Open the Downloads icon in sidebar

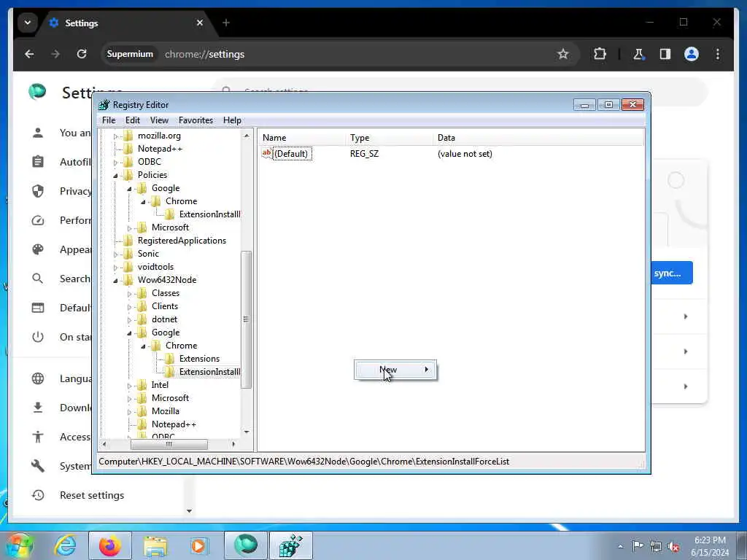(38, 408)
